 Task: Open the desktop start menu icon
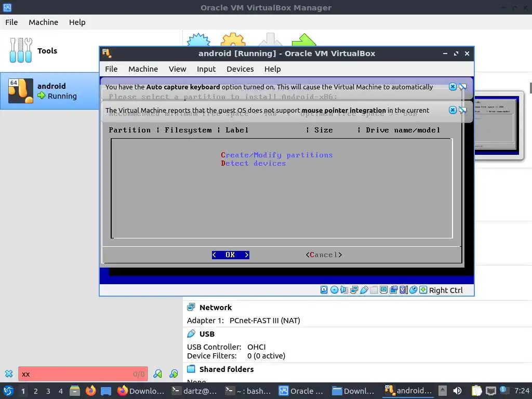click(8, 391)
